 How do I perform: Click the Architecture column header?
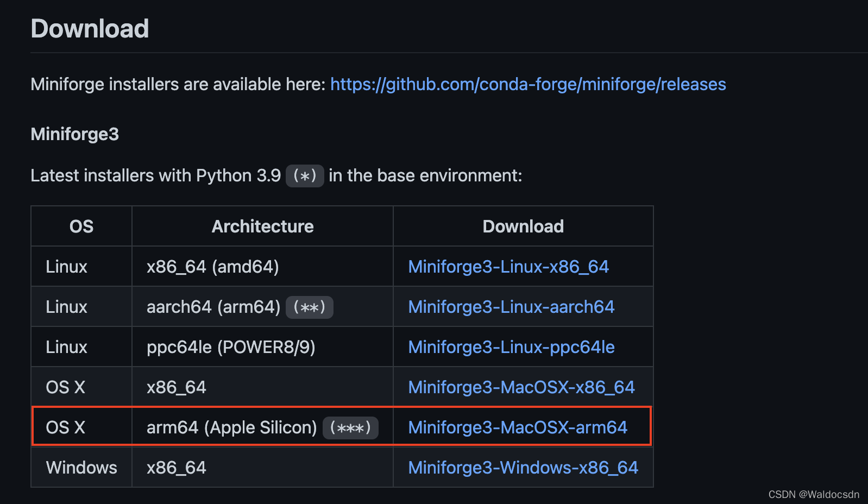(x=263, y=226)
